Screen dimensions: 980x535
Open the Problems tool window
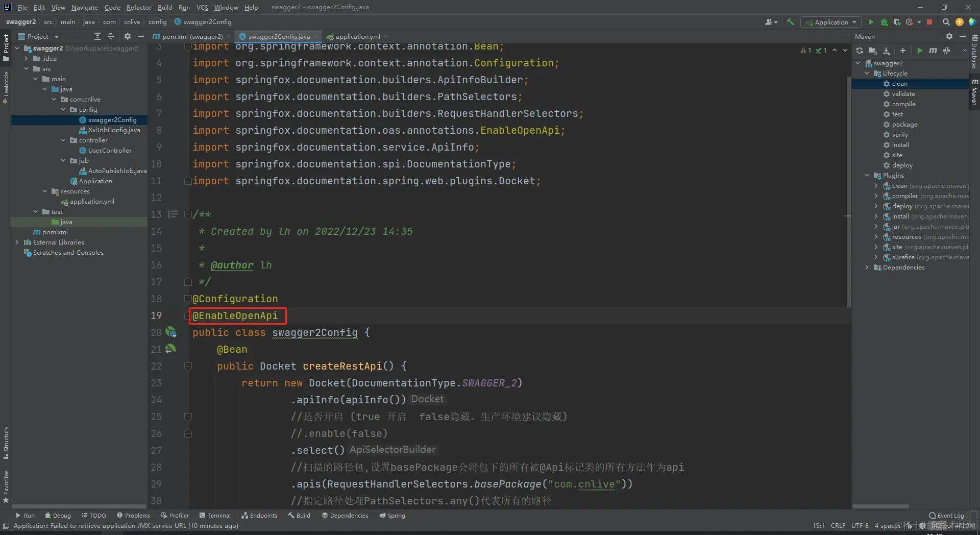(x=133, y=516)
